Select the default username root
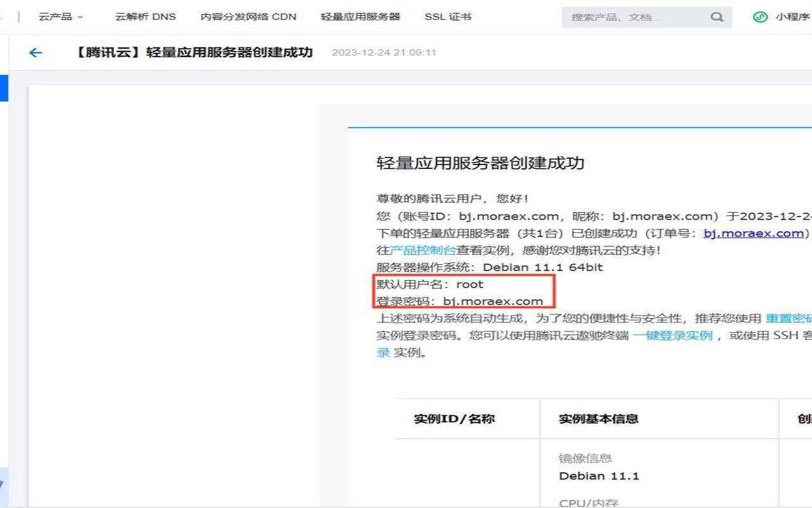The width and height of the screenshot is (812, 508). (470, 284)
